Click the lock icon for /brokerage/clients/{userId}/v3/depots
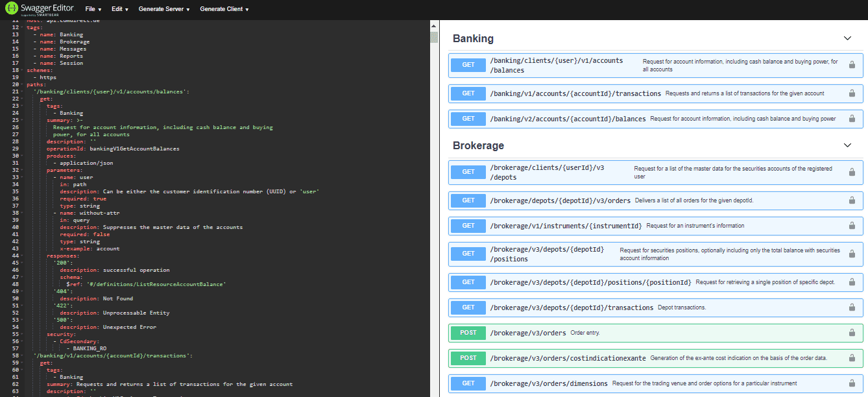Image resolution: width=868 pixels, height=397 pixels. pyautogui.click(x=852, y=172)
